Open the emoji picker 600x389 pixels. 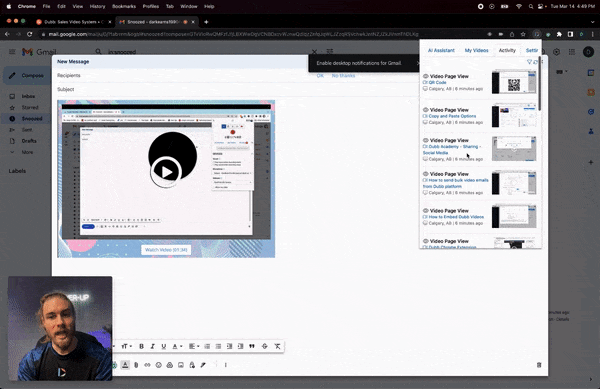click(x=158, y=365)
